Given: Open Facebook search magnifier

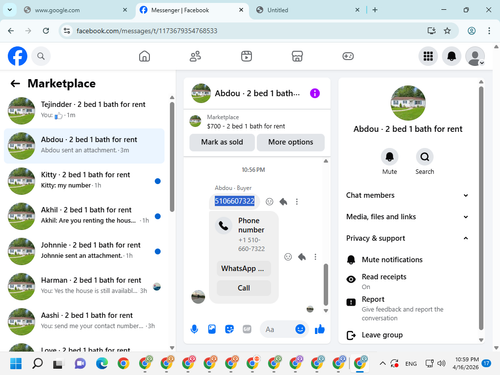Looking at the screenshot, I should click(41, 56).
